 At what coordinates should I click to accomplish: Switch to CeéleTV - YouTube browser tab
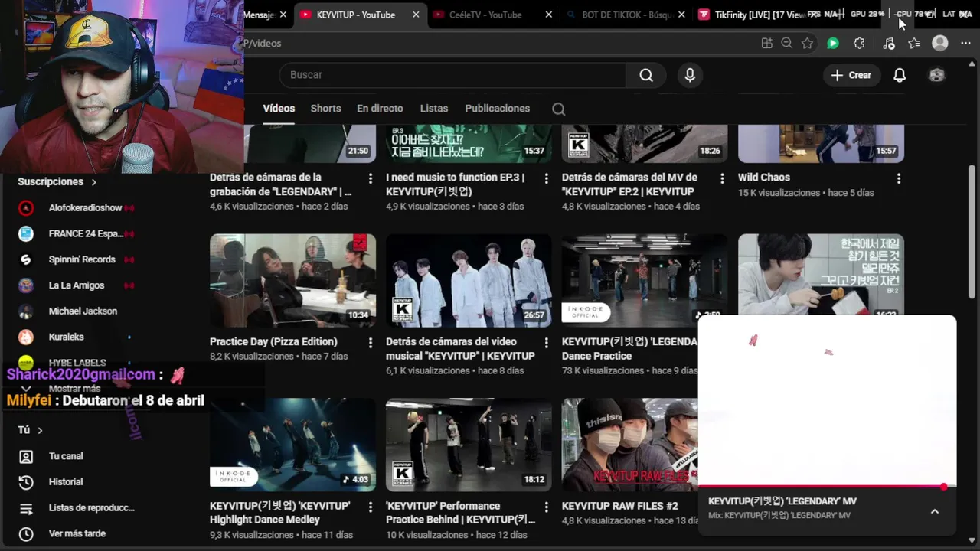click(485, 15)
